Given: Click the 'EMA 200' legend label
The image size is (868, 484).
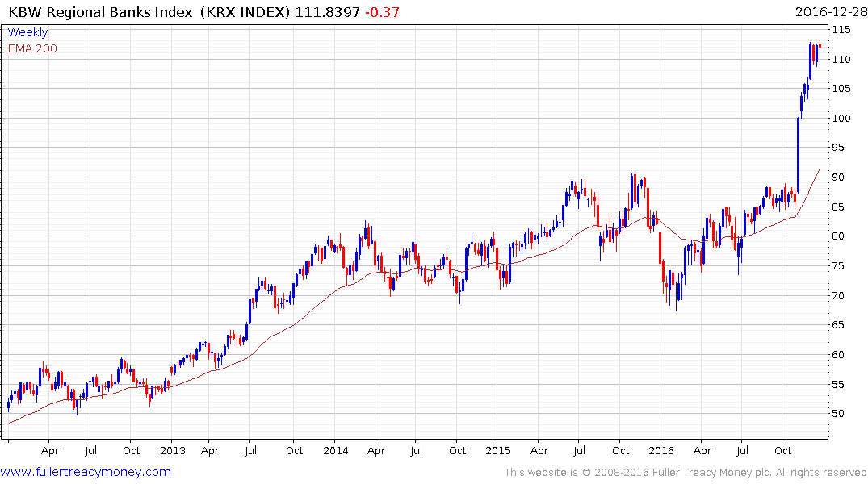Looking at the screenshot, I should (32, 48).
